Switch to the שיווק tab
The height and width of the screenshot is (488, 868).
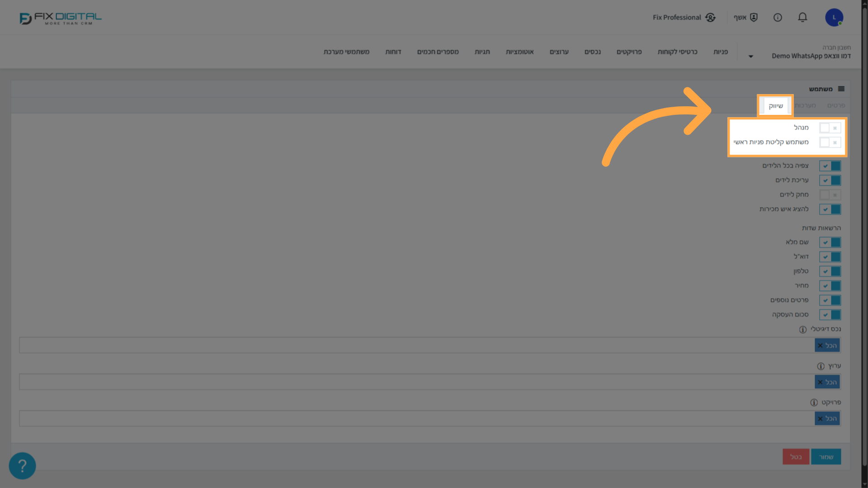776,106
